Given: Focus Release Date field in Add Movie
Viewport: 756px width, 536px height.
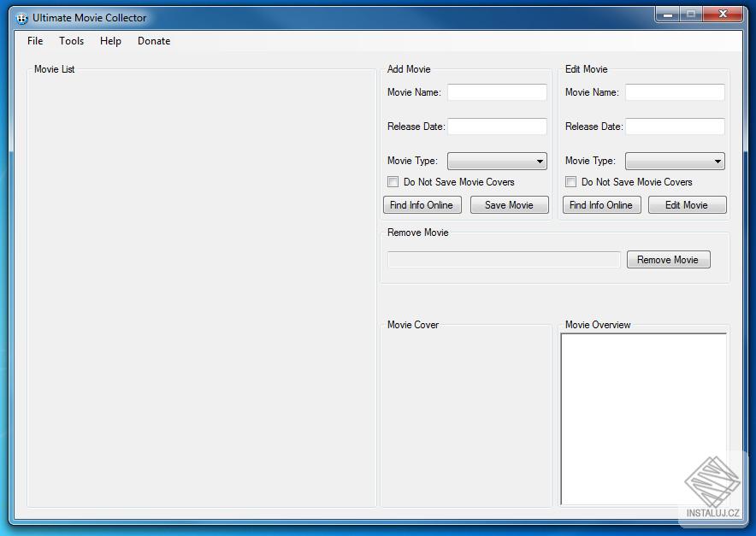Looking at the screenshot, I should click(x=497, y=127).
